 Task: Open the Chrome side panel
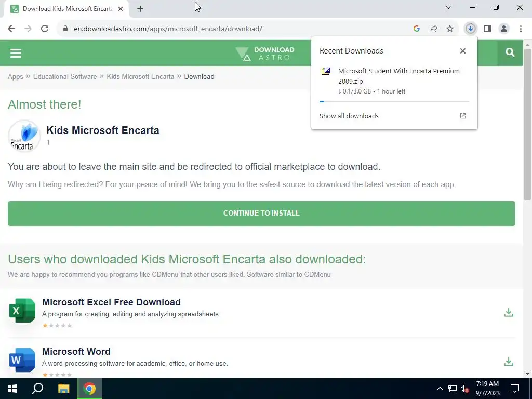click(487, 29)
